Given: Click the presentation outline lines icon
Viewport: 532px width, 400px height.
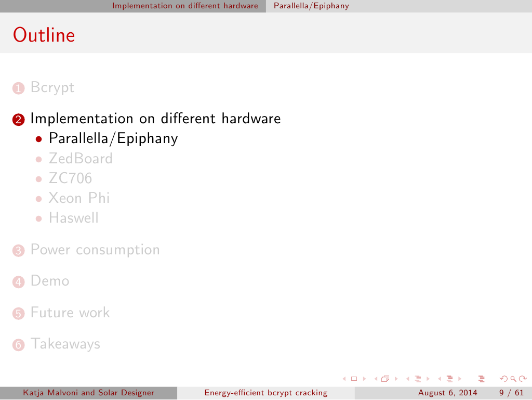Looking at the screenshot, I should coord(481,379).
